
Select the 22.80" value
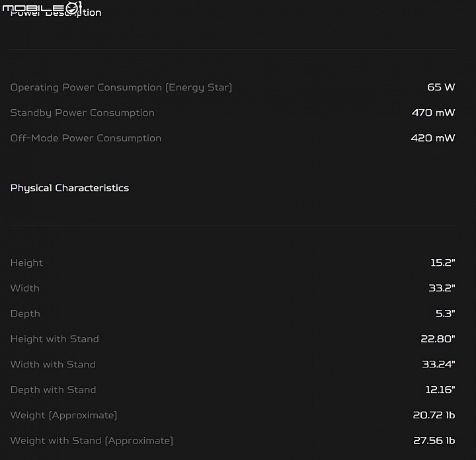coord(438,338)
